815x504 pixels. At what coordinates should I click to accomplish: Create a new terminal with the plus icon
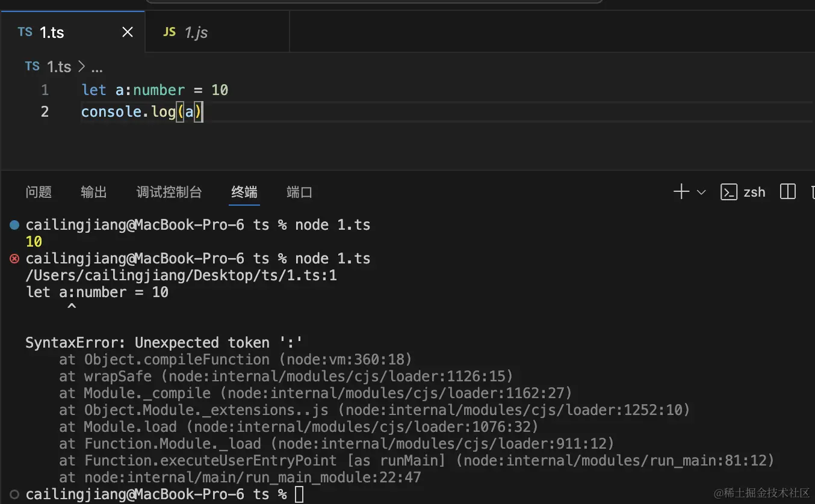pos(680,191)
